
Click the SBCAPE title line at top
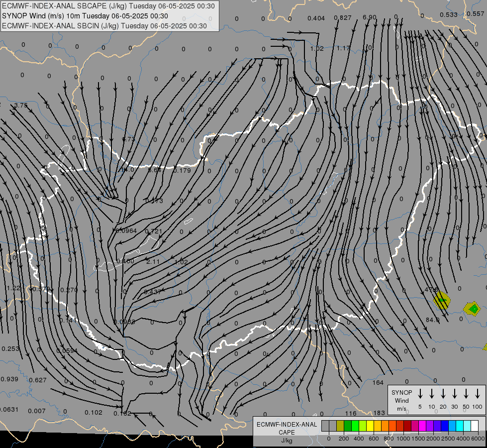108,6
